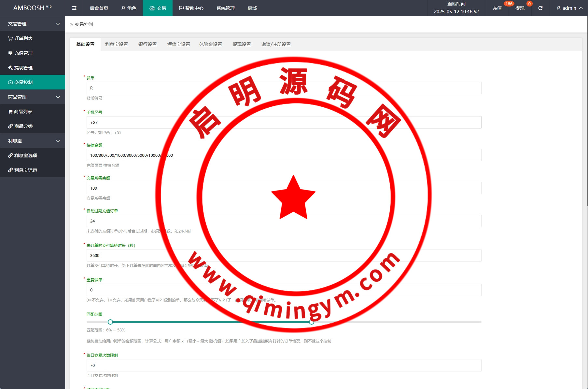Go to 后台首页 in top navigation

click(99, 8)
